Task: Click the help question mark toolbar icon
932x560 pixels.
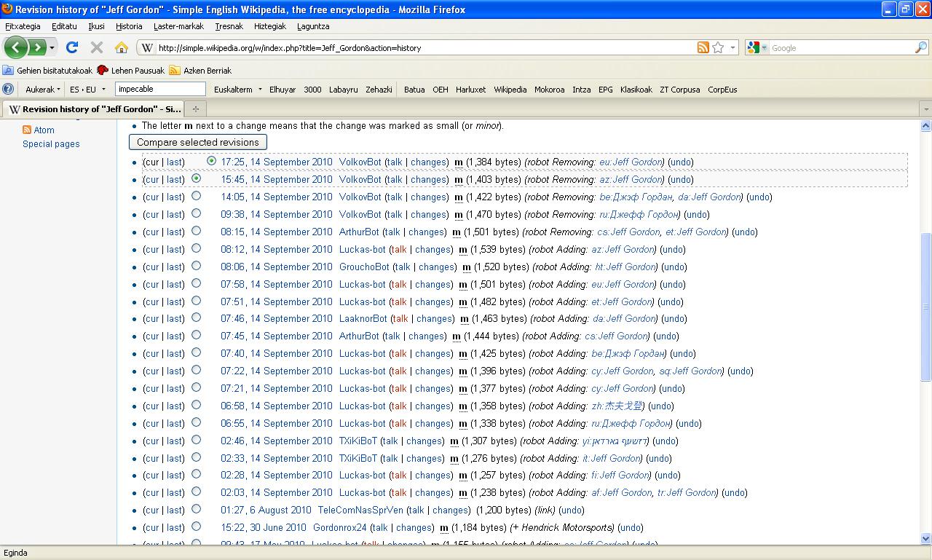Action: (8, 90)
